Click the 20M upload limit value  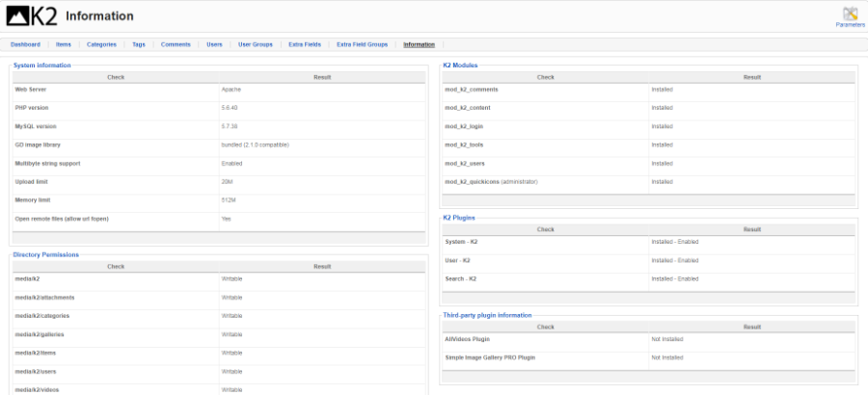coord(228,182)
